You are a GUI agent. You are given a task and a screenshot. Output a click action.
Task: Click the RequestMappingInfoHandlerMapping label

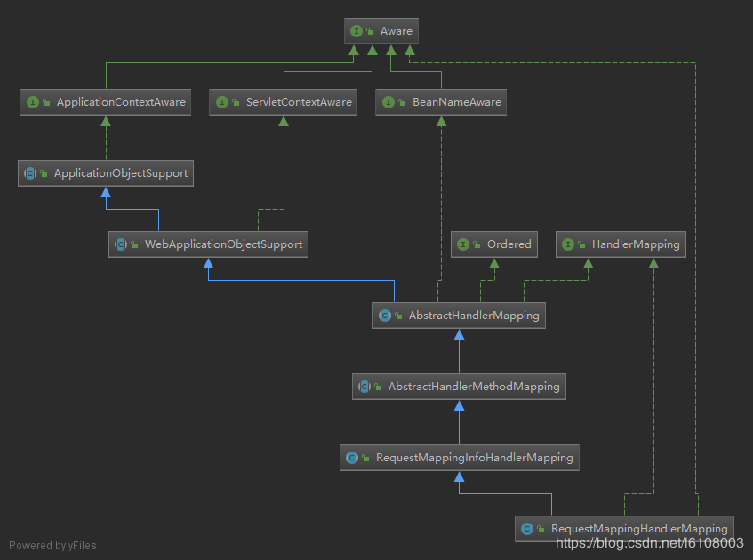coord(474,458)
